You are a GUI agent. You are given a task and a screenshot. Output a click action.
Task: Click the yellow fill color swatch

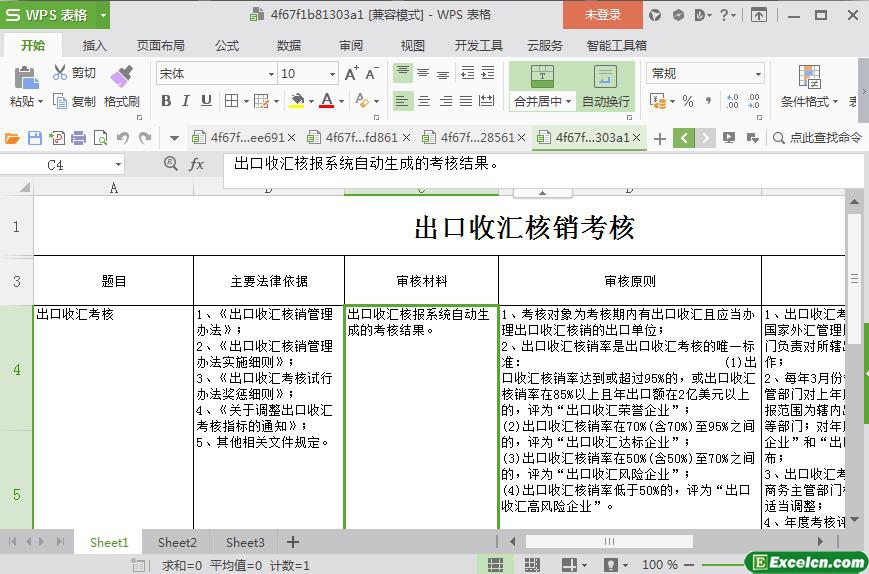tap(296, 101)
